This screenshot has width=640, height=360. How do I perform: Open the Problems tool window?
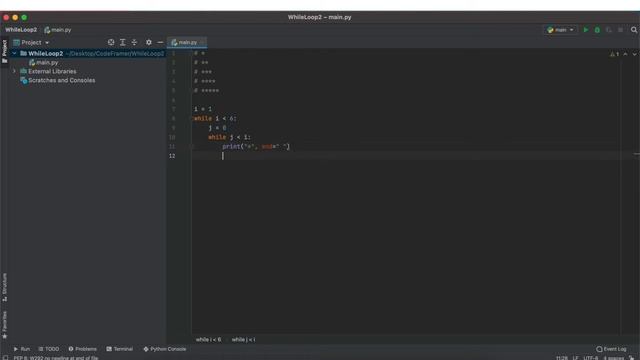pos(82,349)
